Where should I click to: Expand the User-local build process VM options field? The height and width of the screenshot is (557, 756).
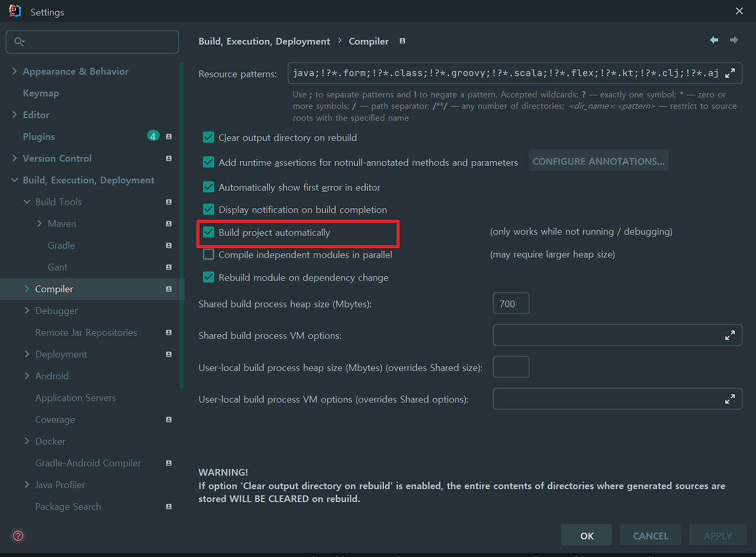[x=731, y=399]
